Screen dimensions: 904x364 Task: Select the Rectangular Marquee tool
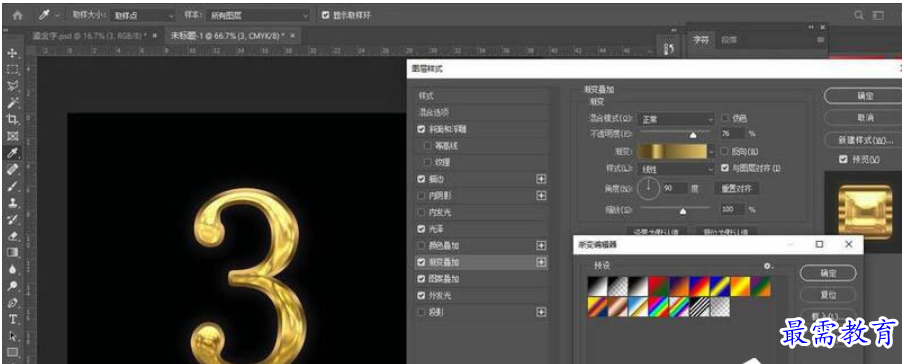click(12, 70)
